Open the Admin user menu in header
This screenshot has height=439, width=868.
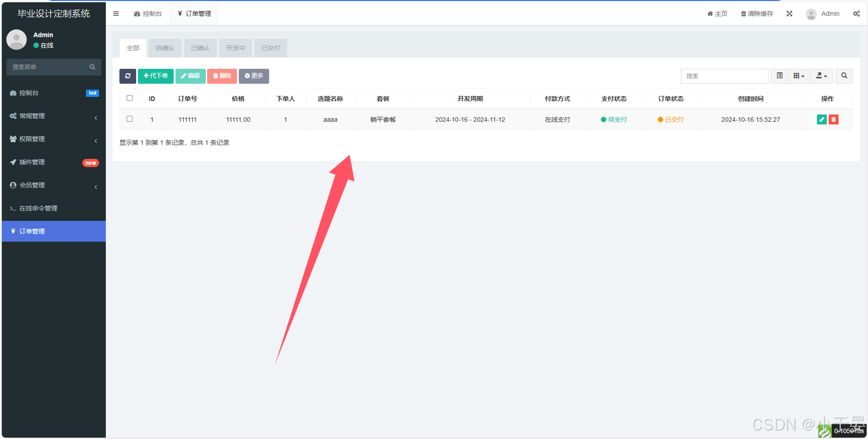pos(822,14)
